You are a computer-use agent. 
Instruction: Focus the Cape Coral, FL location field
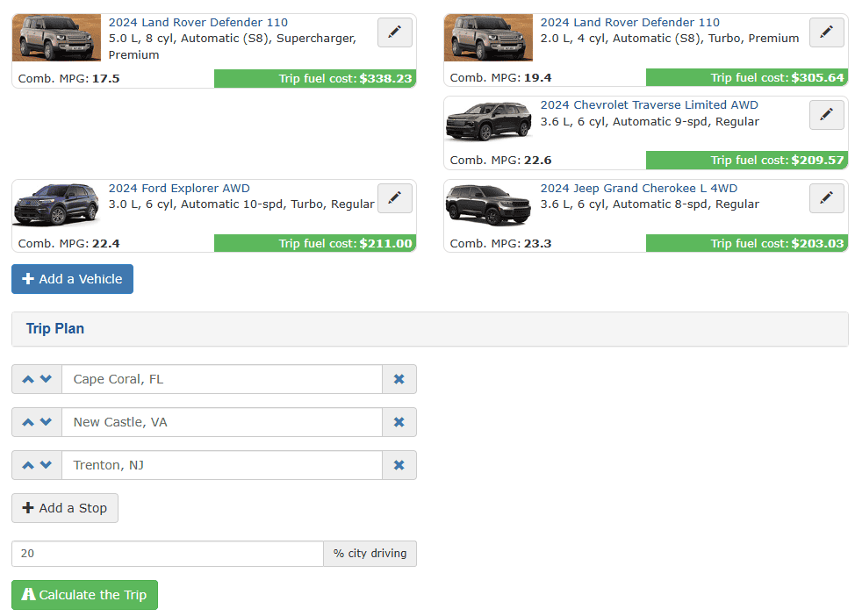pyautogui.click(x=222, y=379)
